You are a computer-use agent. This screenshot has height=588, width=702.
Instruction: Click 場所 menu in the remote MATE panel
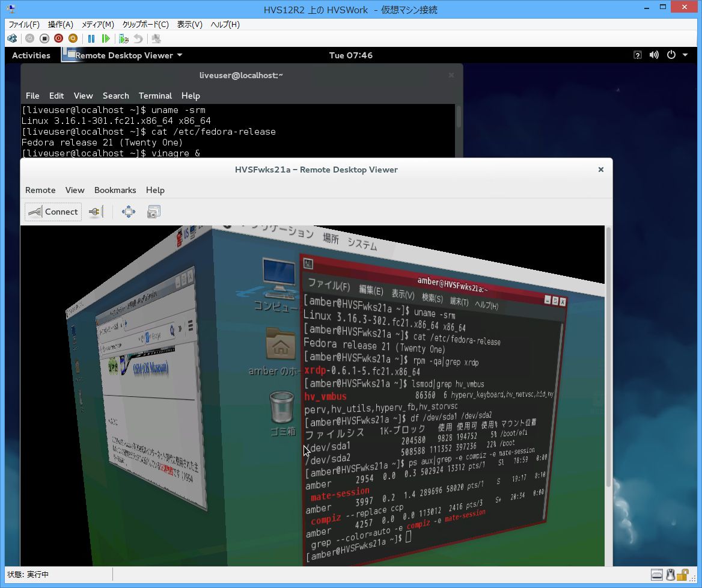(x=331, y=238)
